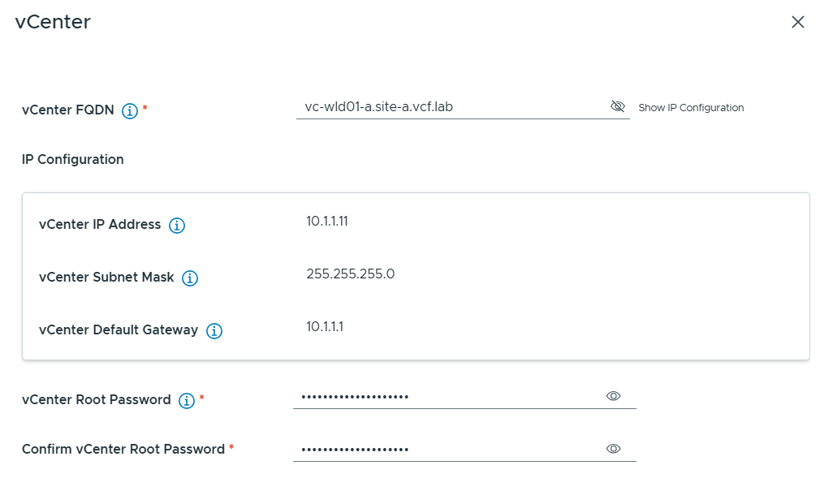Unmask the Confirm vCenter Root Password field
Image resolution: width=820 pixels, height=504 pixels.
pyautogui.click(x=614, y=449)
